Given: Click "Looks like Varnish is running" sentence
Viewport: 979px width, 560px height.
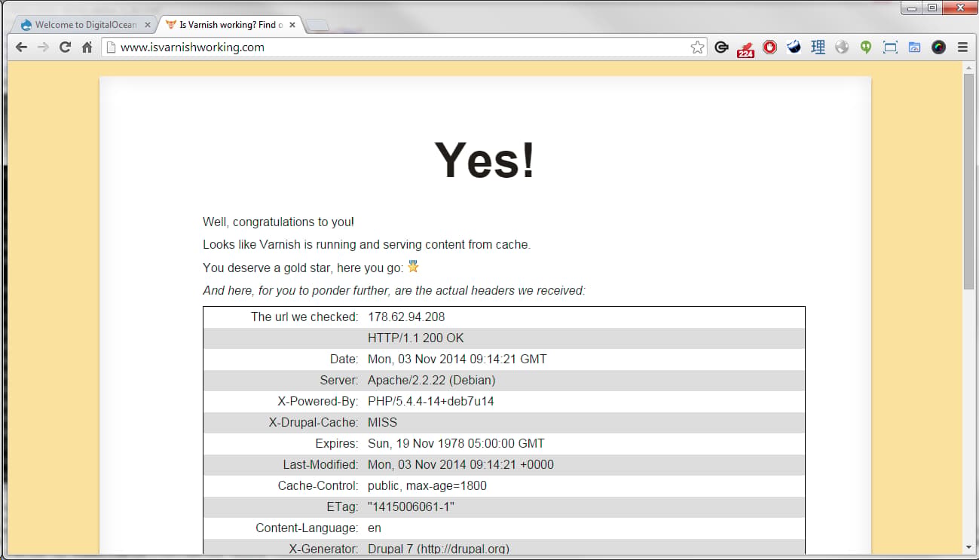Looking at the screenshot, I should 367,245.
